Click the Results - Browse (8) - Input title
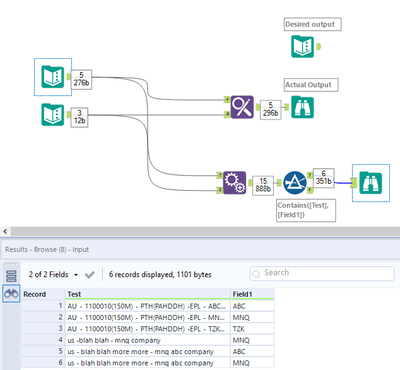The image size is (400, 370). (x=47, y=249)
